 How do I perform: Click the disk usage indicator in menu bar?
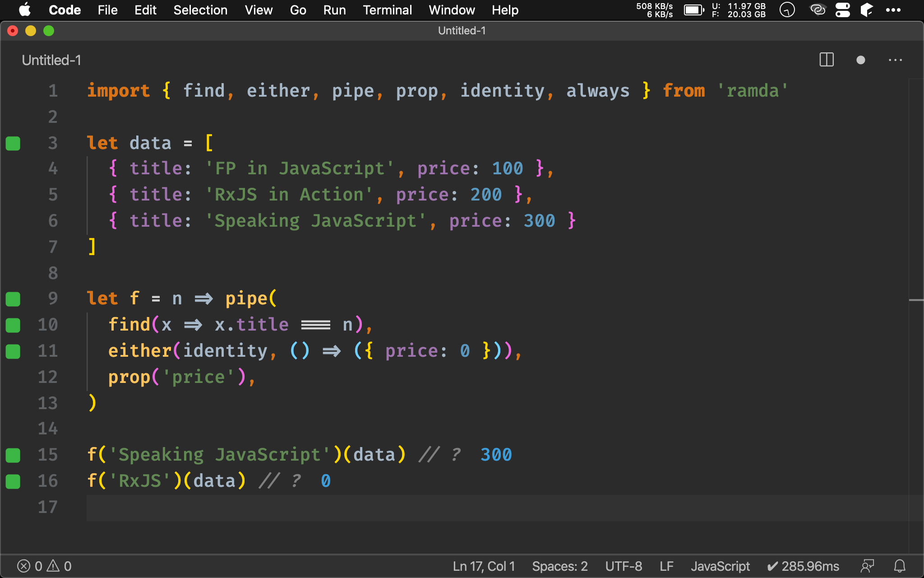click(x=739, y=10)
